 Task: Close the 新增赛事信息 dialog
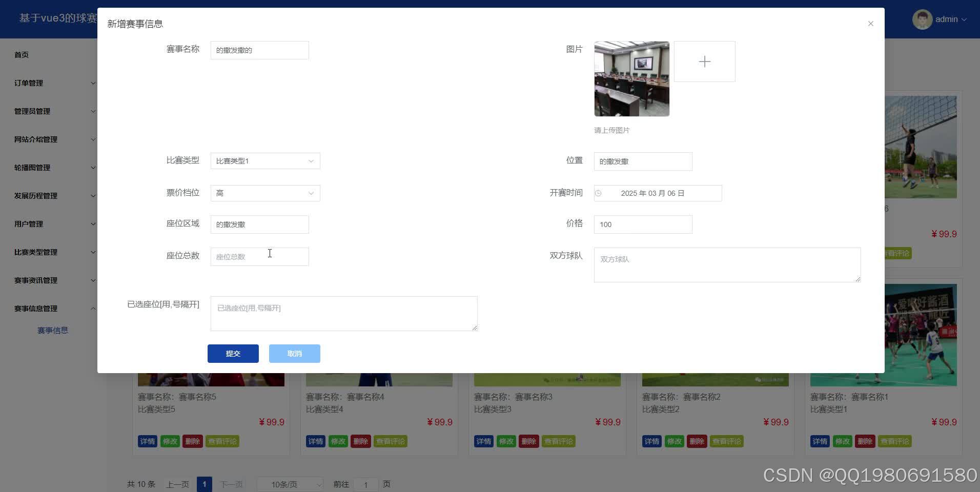[870, 24]
